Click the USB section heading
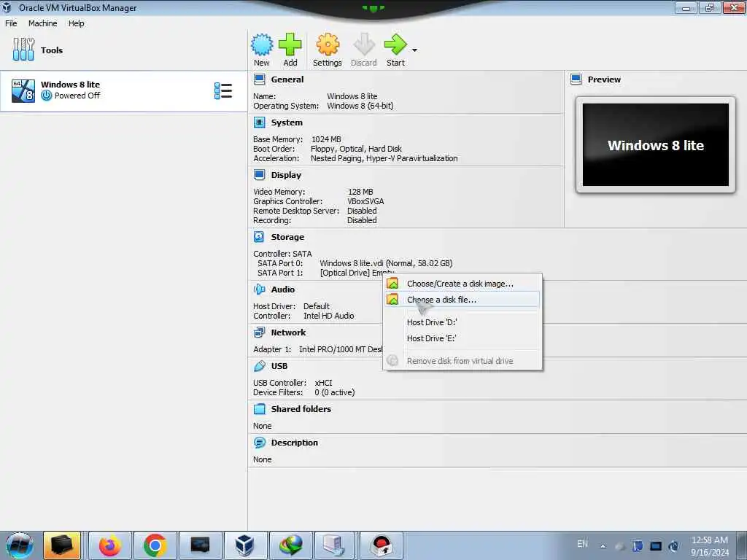Viewport: 747px width, 560px height. click(x=279, y=366)
